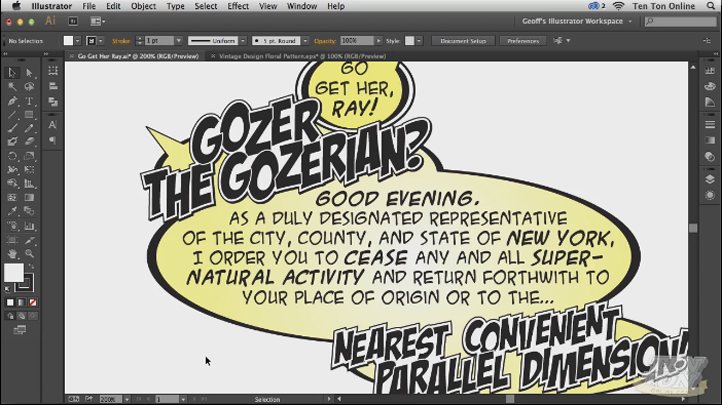
Task: Expand the Opacity slider arrow
Action: click(x=378, y=41)
